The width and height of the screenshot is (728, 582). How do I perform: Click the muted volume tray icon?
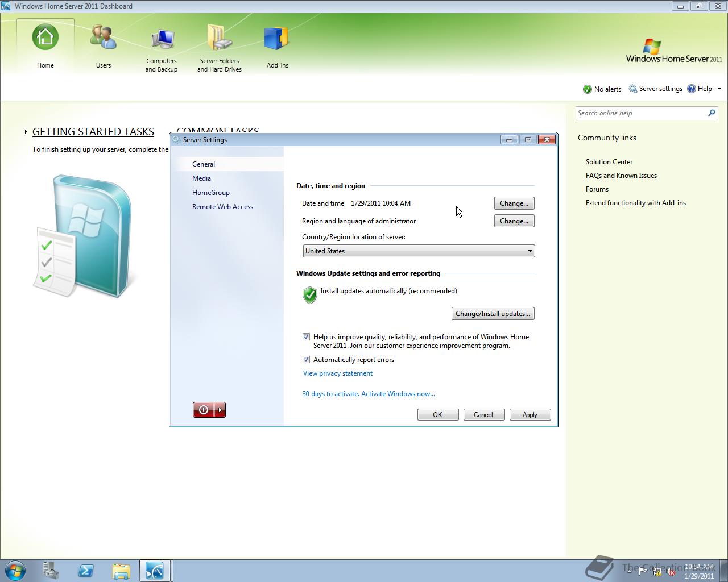tap(671, 572)
